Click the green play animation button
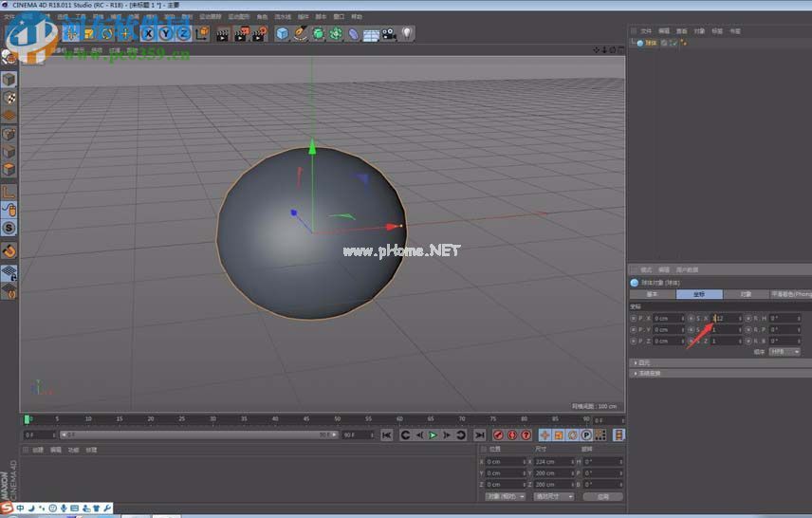Screen dimensions: 812x518 pos(433,435)
